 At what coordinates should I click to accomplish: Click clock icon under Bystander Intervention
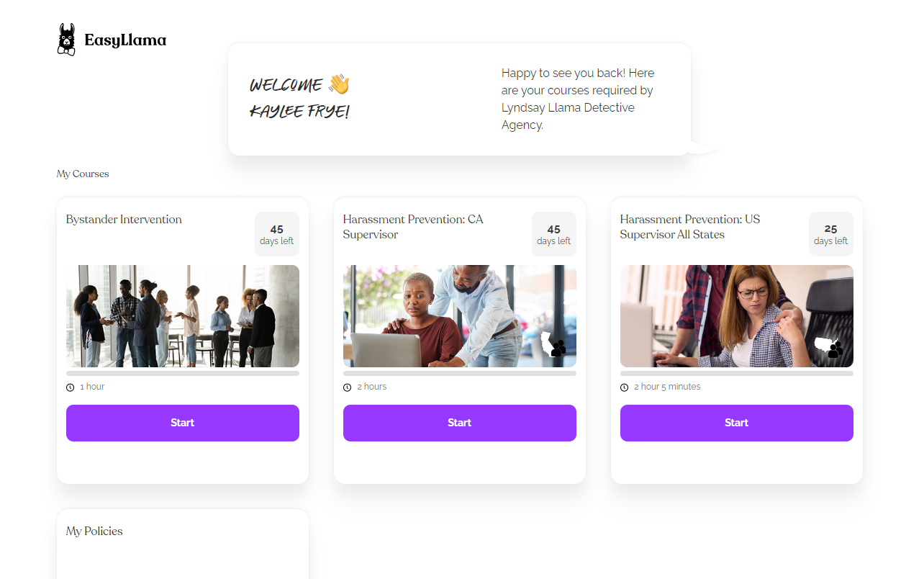pos(71,387)
